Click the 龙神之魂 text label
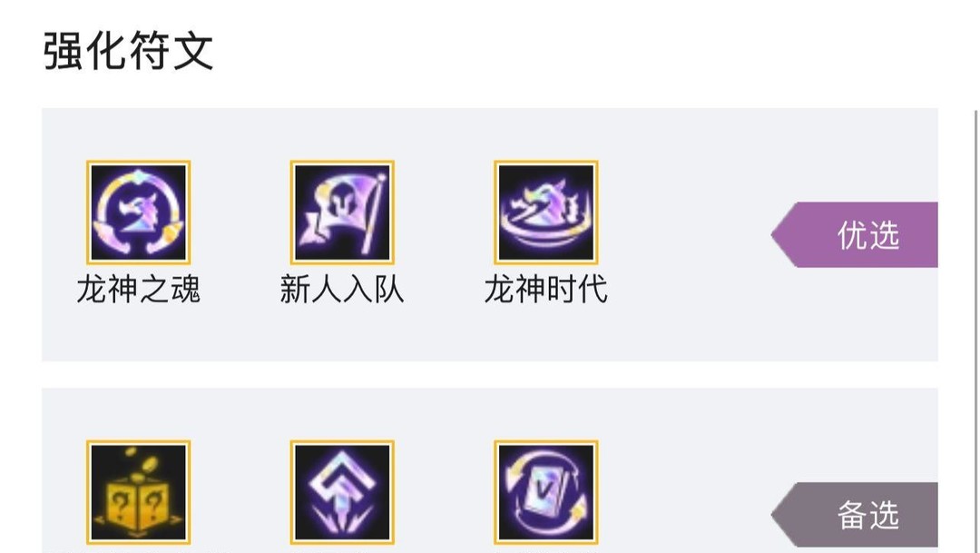The height and width of the screenshot is (553, 980). point(138,290)
